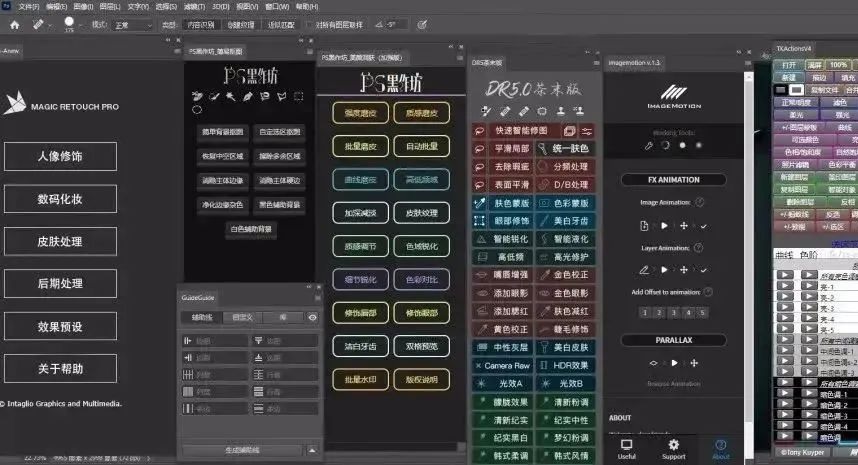The image size is (858, 465).
Task: Click the top margin field in GuideGuide
Action: [285, 341]
